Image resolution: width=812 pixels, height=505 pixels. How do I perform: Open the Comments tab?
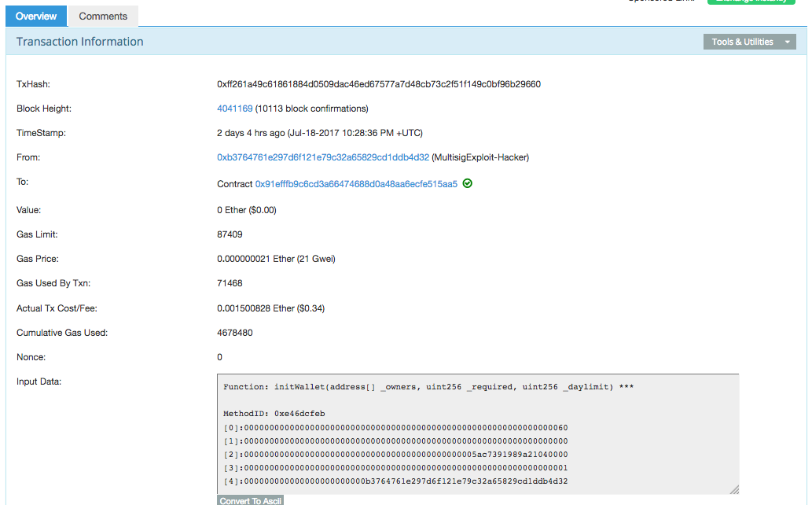pos(103,16)
